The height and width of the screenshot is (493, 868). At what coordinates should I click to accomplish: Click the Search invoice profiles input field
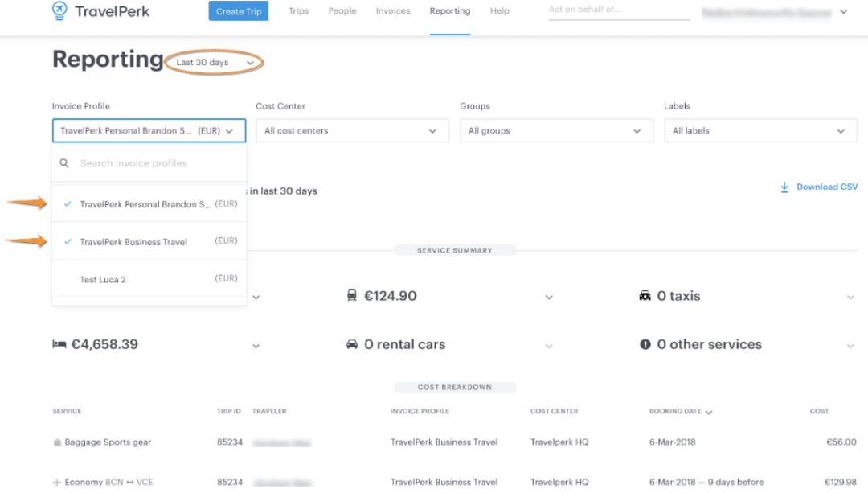(149, 163)
